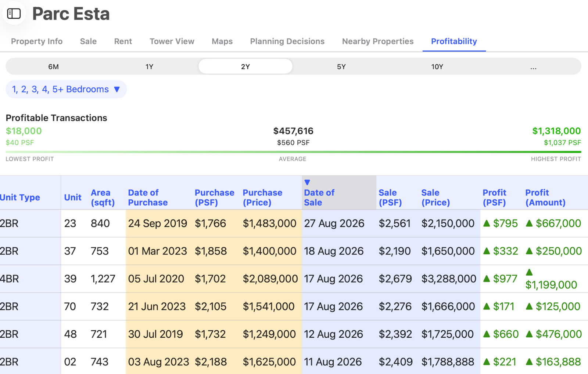Select the purchase date 21 Jun 2023
Image resolution: width=588 pixels, height=374 pixels.
(x=157, y=306)
